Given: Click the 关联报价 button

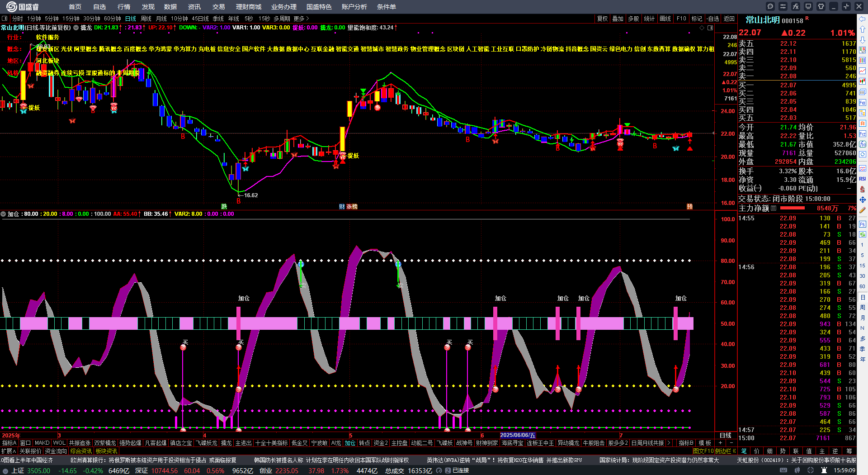Looking at the screenshot, I should point(30,451).
